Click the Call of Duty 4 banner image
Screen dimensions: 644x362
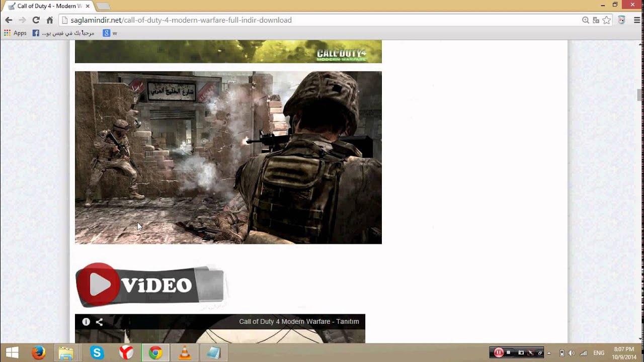coord(228,51)
